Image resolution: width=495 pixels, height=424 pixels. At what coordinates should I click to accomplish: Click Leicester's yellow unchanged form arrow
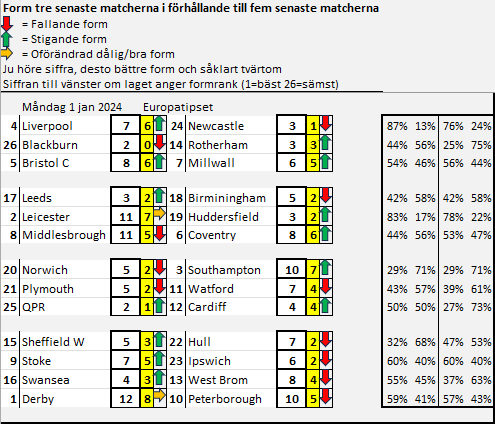click(160, 214)
